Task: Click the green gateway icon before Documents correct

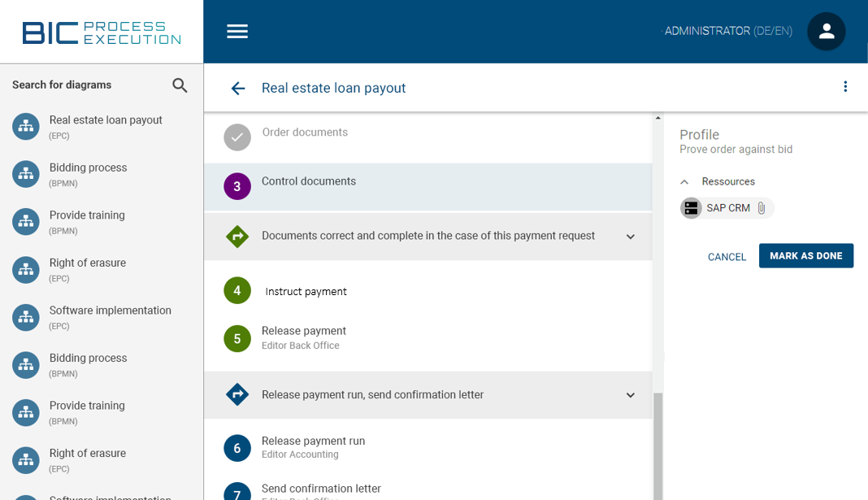Action: tap(237, 236)
